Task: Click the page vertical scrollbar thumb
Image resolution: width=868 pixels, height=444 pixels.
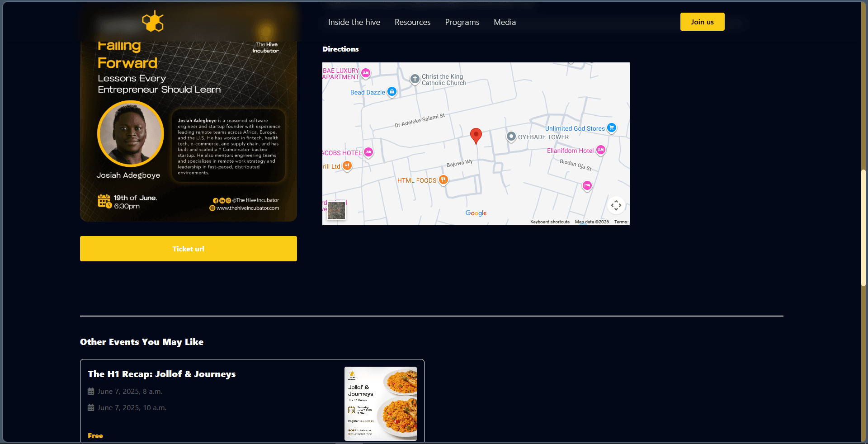Action: [x=863, y=228]
